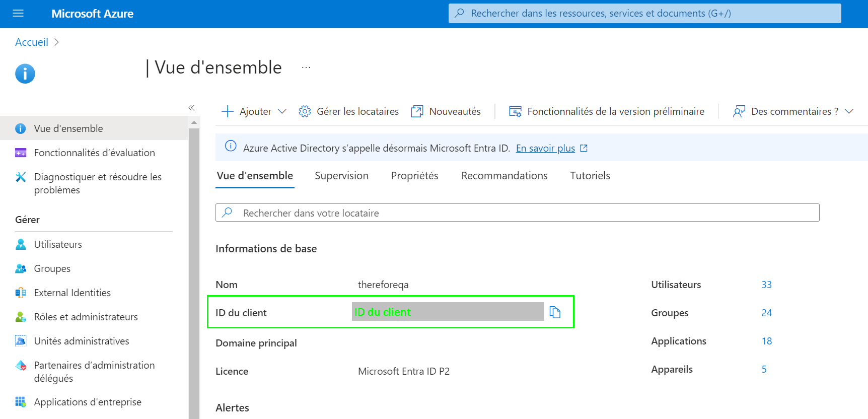Open the hamburger portal menu
The width and height of the screenshot is (868, 419).
pos(18,14)
